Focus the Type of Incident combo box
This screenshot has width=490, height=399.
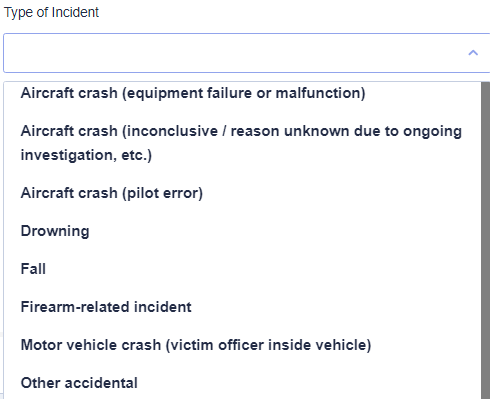coord(247,53)
